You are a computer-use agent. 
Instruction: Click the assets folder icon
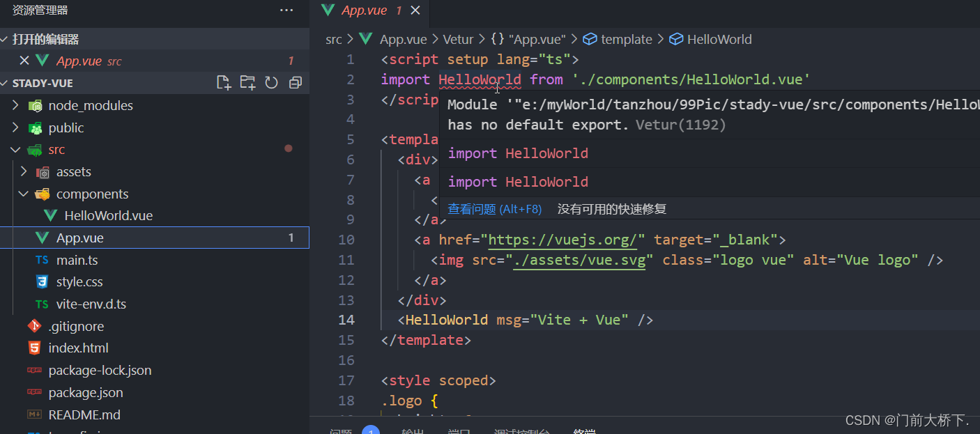click(x=43, y=172)
